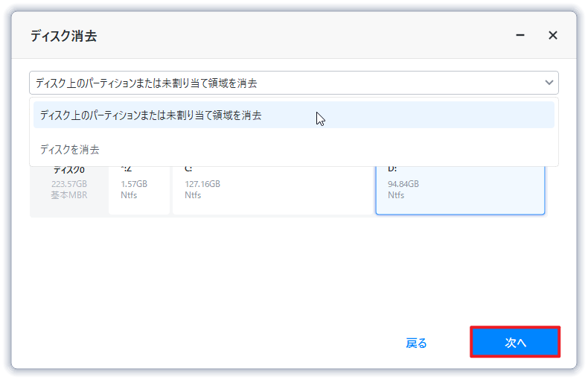Click the 127.16GB partition size text
This screenshot has height=380, width=588.
pyautogui.click(x=202, y=184)
